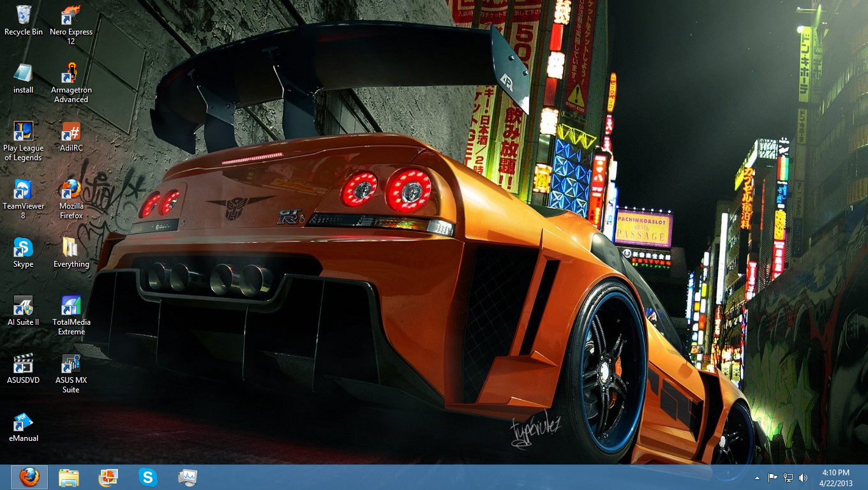
Task: Select the TeamViewer 8 desktop shortcut
Action: [x=24, y=189]
